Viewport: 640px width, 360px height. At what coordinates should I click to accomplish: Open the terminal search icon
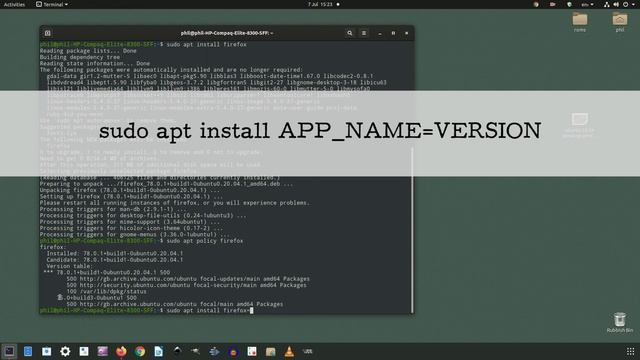coord(349,33)
